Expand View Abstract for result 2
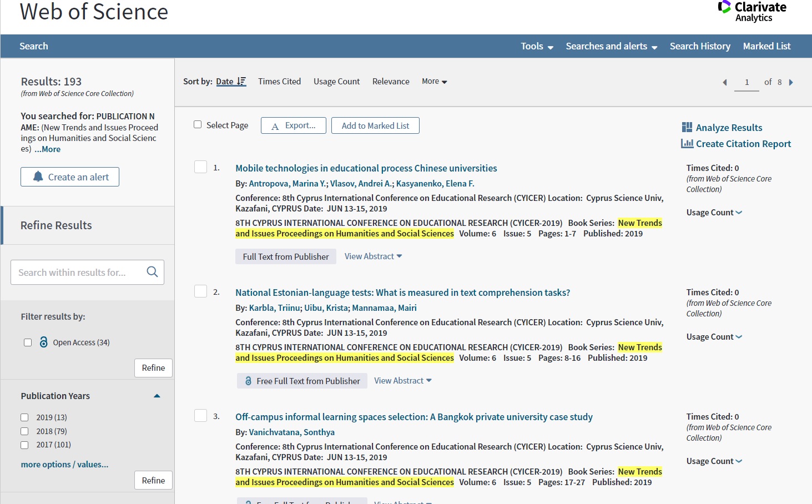This screenshot has width=812, height=504. coord(402,380)
